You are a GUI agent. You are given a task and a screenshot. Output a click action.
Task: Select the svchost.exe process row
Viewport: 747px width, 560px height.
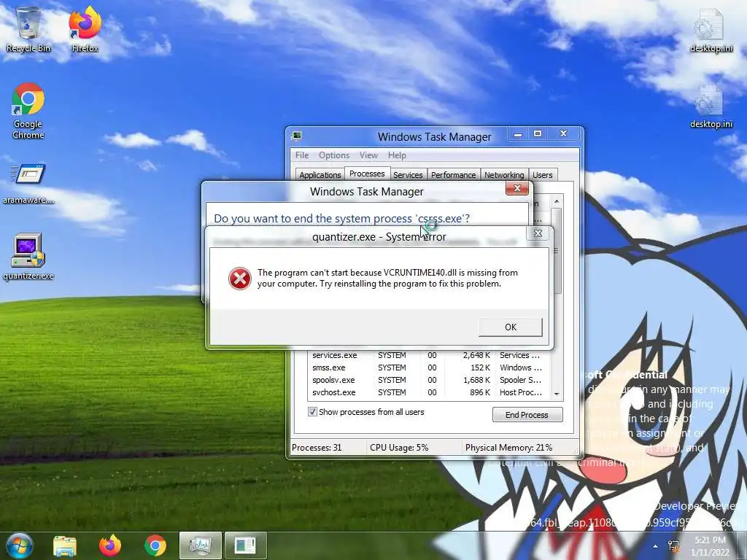click(430, 392)
